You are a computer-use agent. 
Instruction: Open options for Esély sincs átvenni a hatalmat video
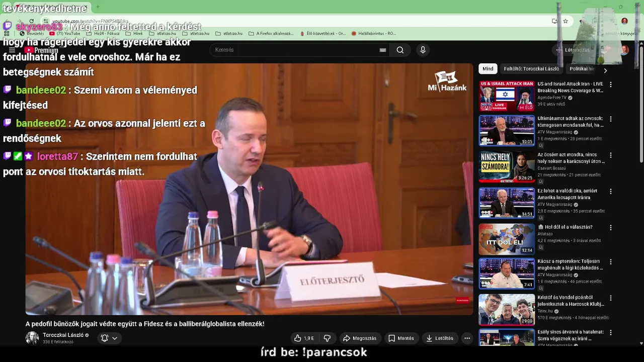click(x=611, y=333)
